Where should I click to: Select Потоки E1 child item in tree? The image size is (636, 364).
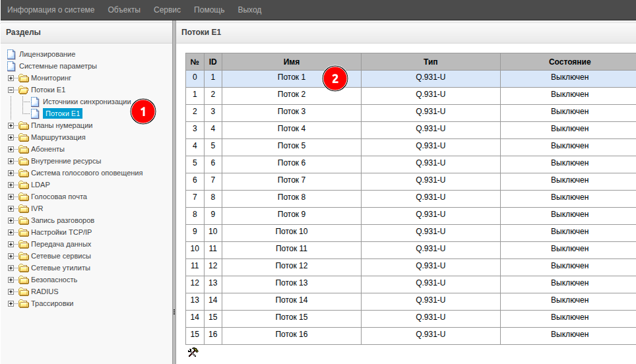click(x=63, y=114)
